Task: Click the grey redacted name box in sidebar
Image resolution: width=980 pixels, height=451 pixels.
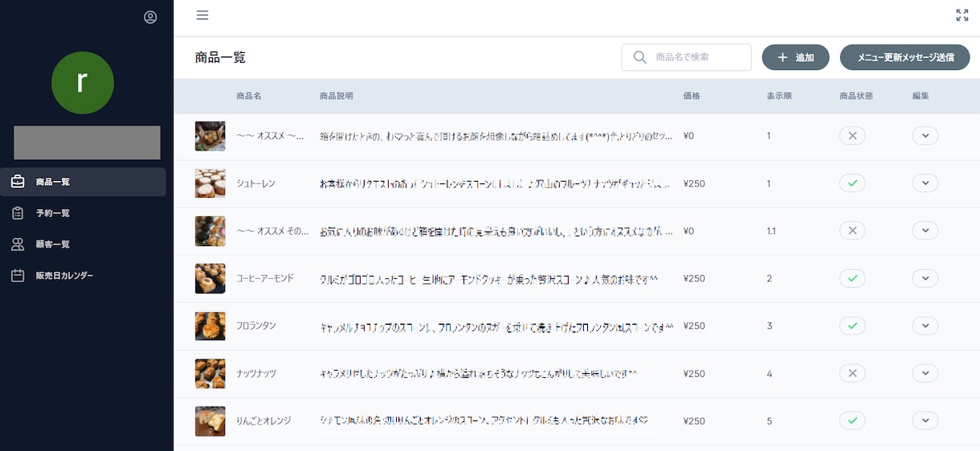Action: 87,142
